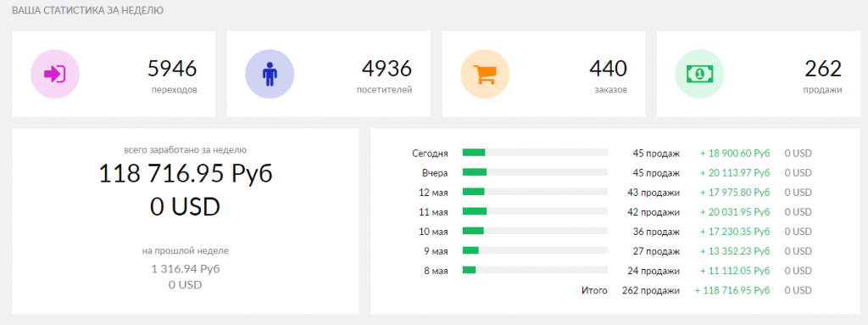The width and height of the screenshot is (868, 325).
Task: Click the green banknote sales icon
Action: pos(699,74)
